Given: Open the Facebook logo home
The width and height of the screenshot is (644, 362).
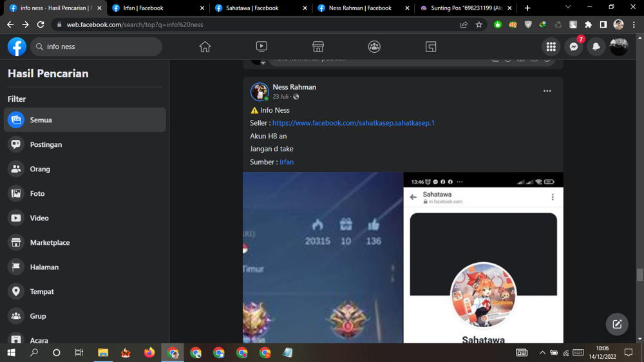Looking at the screenshot, I should tap(17, 46).
